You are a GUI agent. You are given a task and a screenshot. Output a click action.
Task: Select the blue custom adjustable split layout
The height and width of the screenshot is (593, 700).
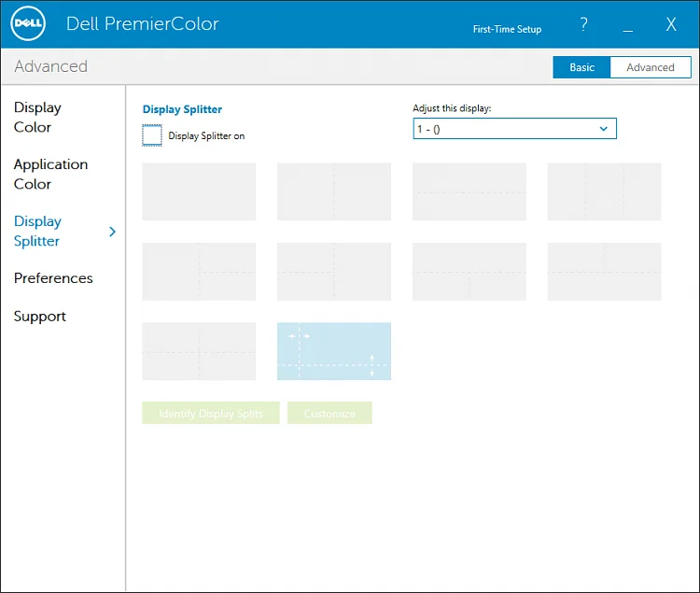[334, 351]
